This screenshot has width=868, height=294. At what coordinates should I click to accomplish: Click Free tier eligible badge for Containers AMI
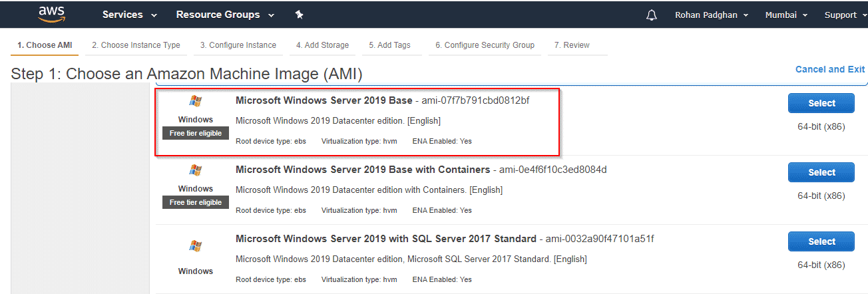pos(196,202)
